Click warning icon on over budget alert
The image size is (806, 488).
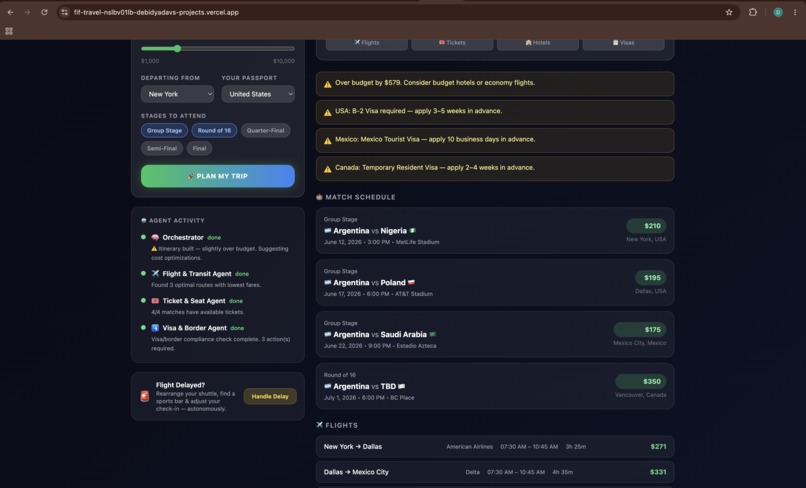click(x=327, y=84)
